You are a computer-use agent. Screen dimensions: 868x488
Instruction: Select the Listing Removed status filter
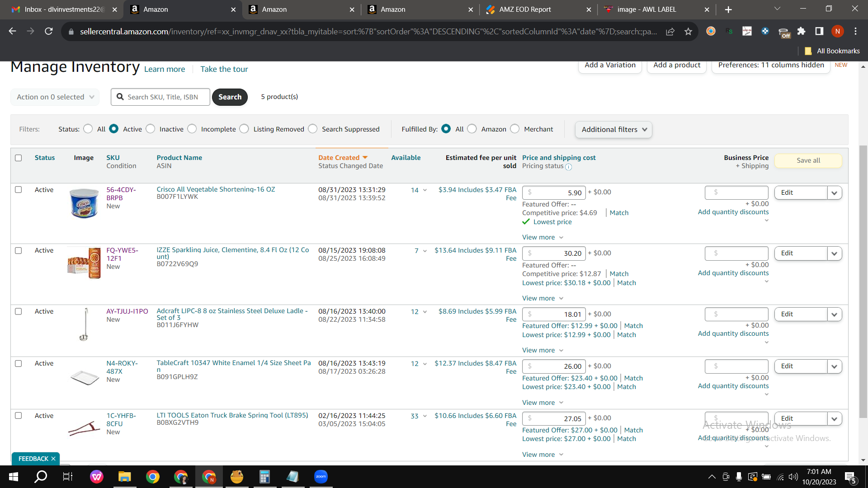click(x=244, y=129)
